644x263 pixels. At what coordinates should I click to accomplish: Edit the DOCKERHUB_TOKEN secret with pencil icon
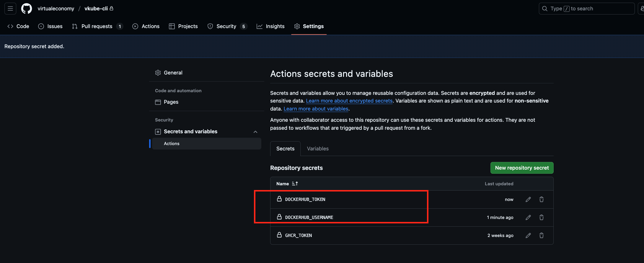coord(528,199)
